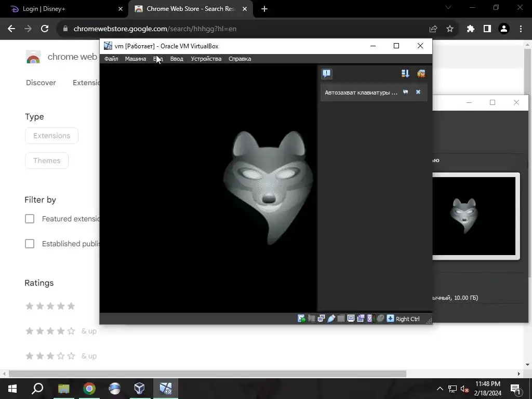Click the horizontal scrollbar in Chrome page
Image resolution: width=532 pixels, height=399 pixels.
(207, 374)
